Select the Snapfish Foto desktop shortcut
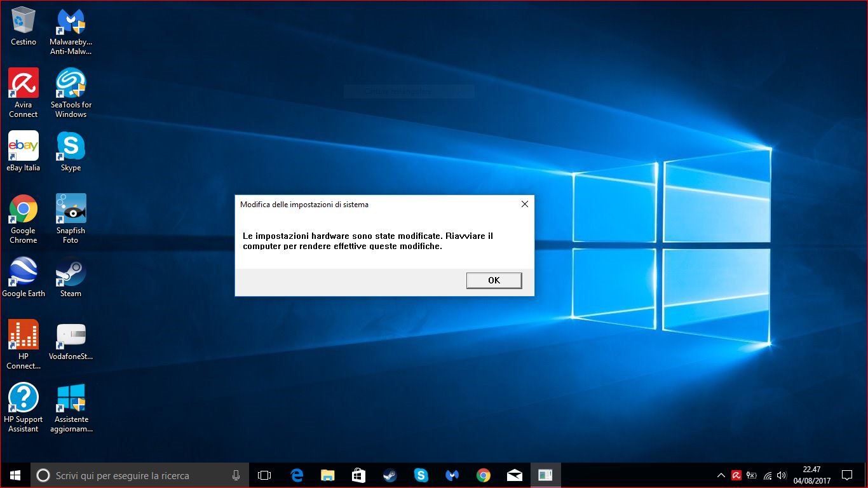 click(71, 219)
